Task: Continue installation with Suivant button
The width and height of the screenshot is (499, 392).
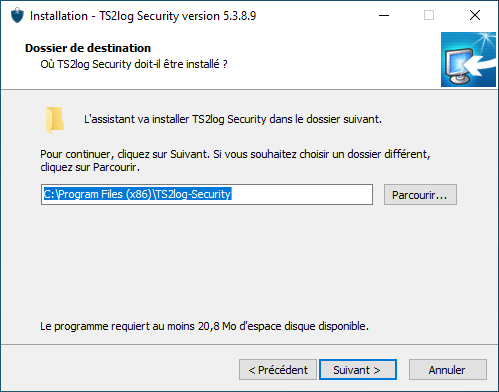Action: point(358,370)
